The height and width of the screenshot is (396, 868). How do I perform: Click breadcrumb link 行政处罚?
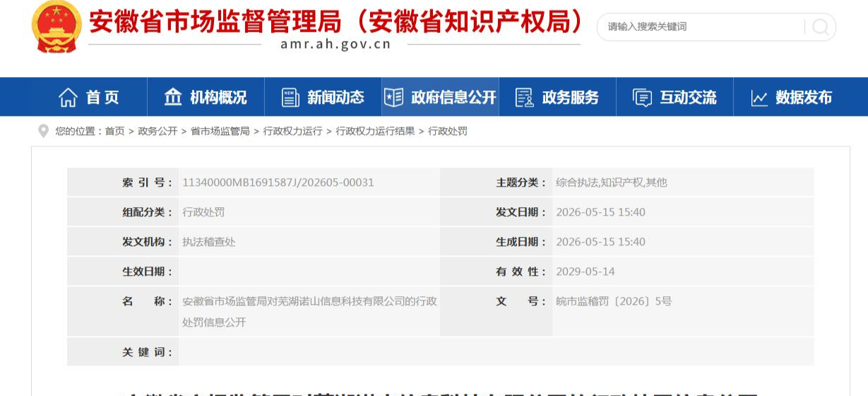[448, 132]
